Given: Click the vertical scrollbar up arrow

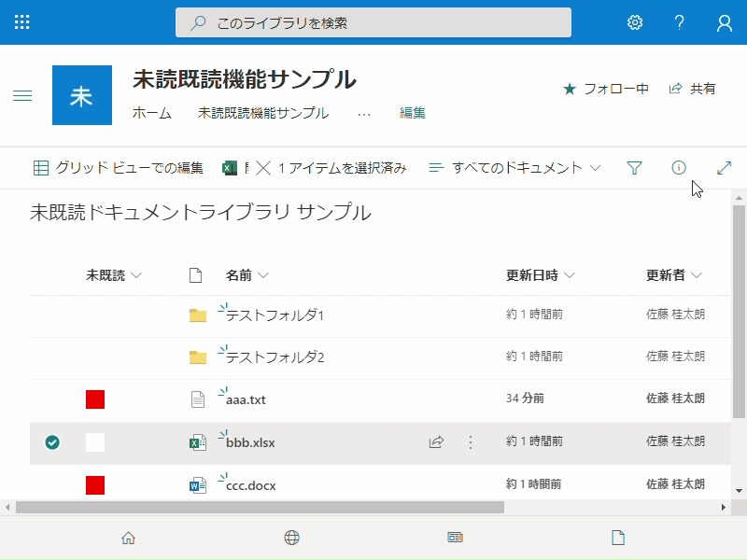Looking at the screenshot, I should [x=739, y=198].
